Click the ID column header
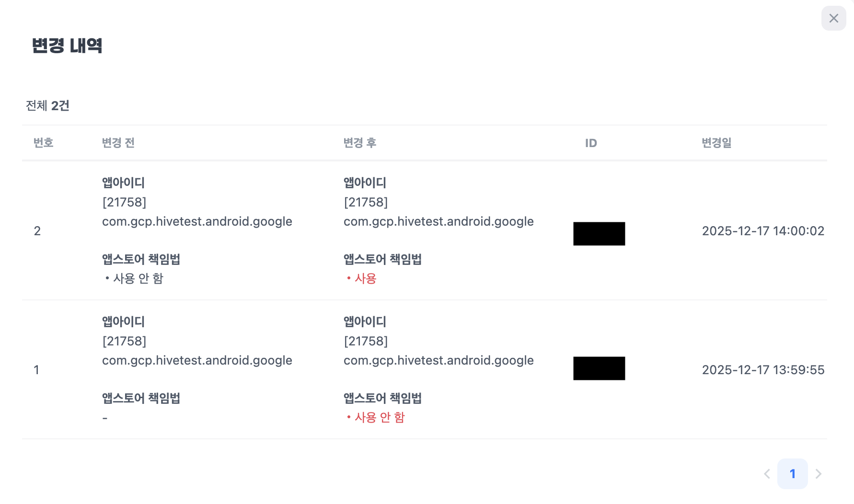 pos(591,143)
